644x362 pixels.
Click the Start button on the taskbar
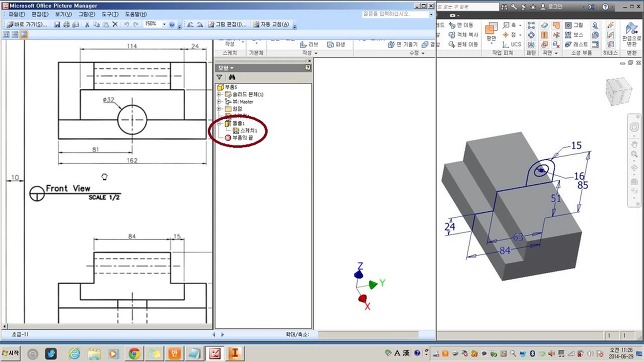(11, 353)
